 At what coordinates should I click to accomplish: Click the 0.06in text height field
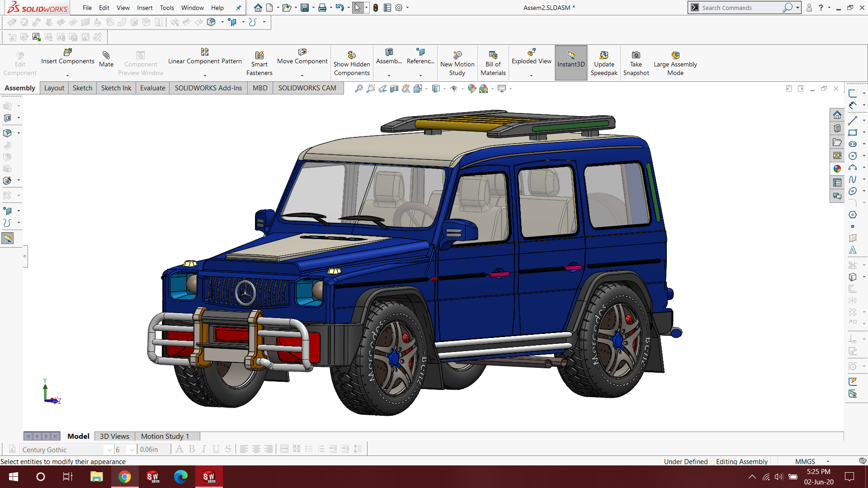154,450
